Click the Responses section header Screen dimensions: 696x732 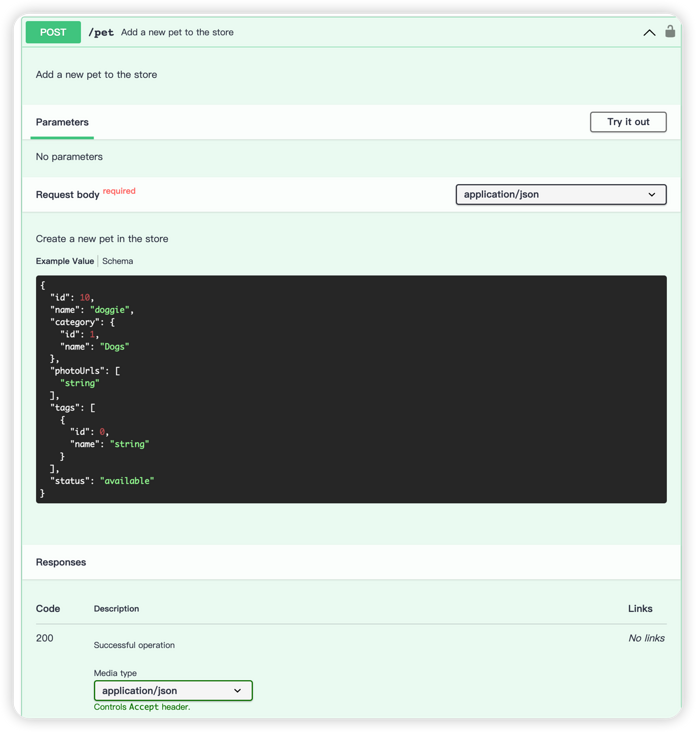pos(61,562)
